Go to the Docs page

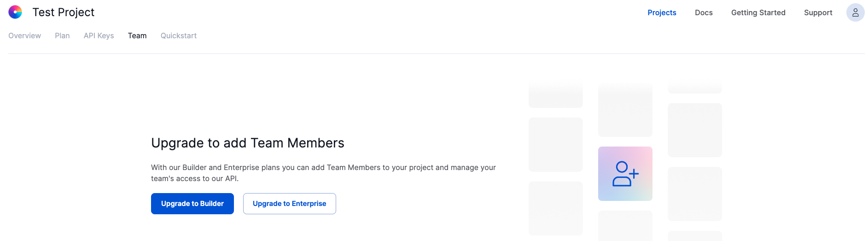704,13
